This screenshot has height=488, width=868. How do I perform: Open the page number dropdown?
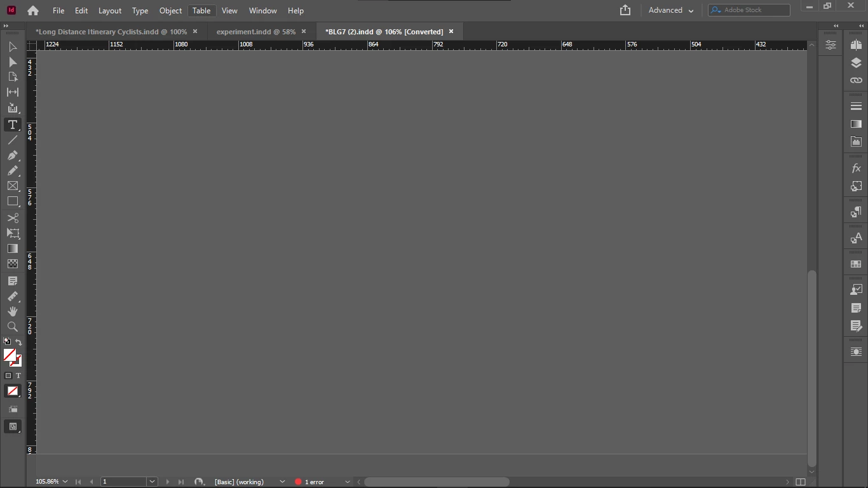point(152,482)
